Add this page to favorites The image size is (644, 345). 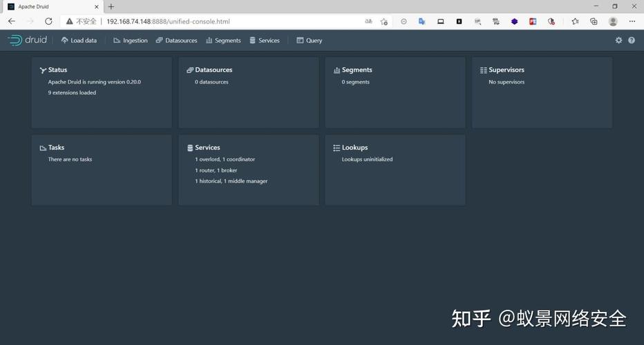tap(384, 21)
